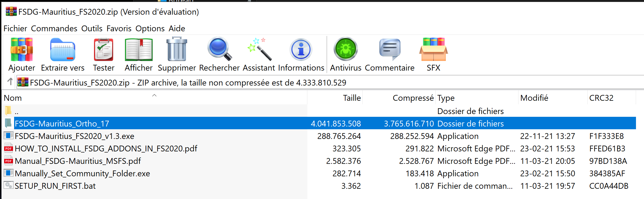Open the Favoris menu

click(x=119, y=29)
